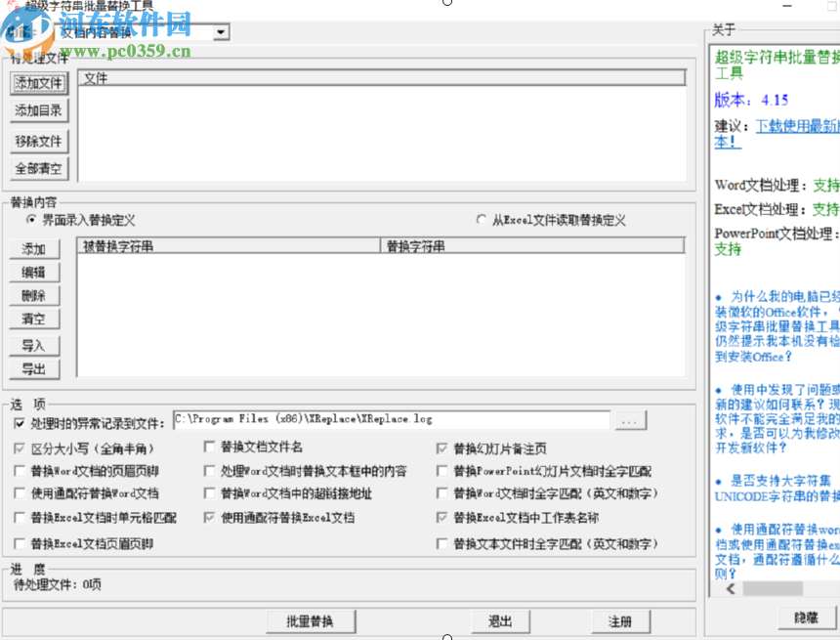
Task: Click 编辑 to edit a replacement entry
Action: click(34, 272)
